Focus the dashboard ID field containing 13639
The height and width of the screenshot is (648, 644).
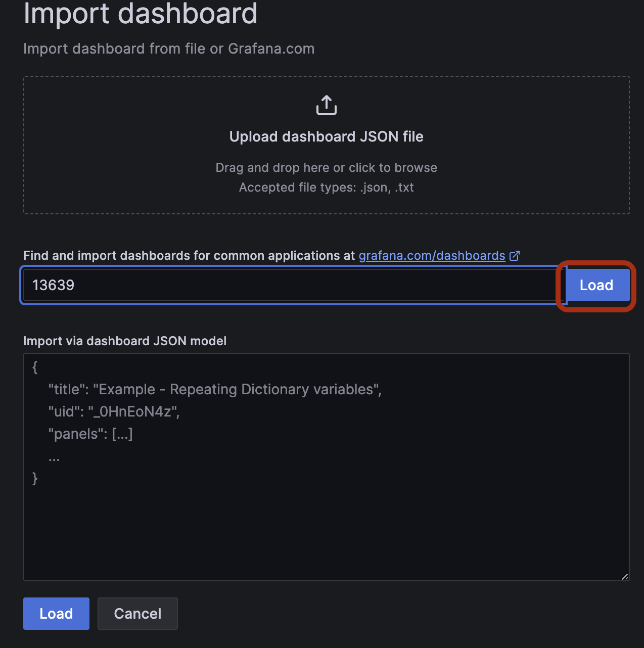[x=294, y=285]
